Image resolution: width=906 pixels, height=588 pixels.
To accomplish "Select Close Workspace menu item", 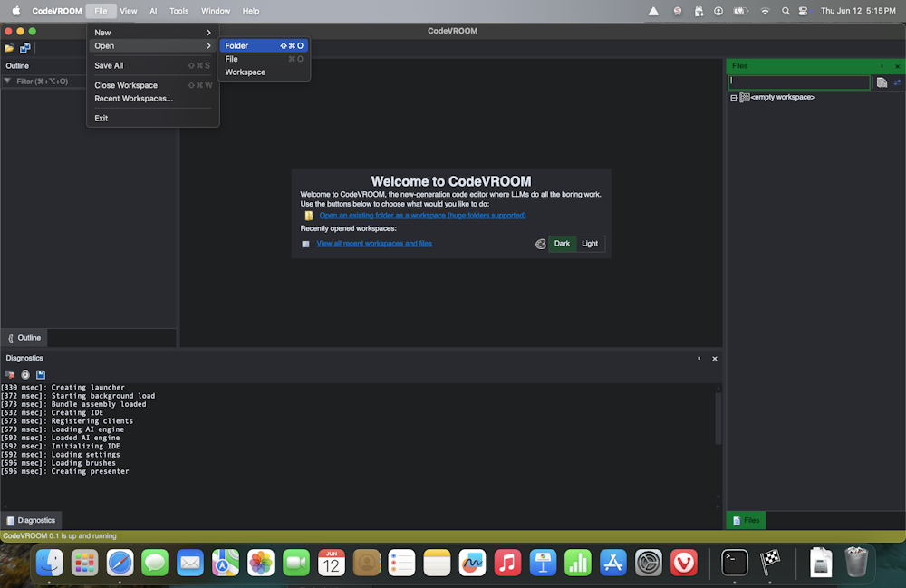I will [152, 85].
